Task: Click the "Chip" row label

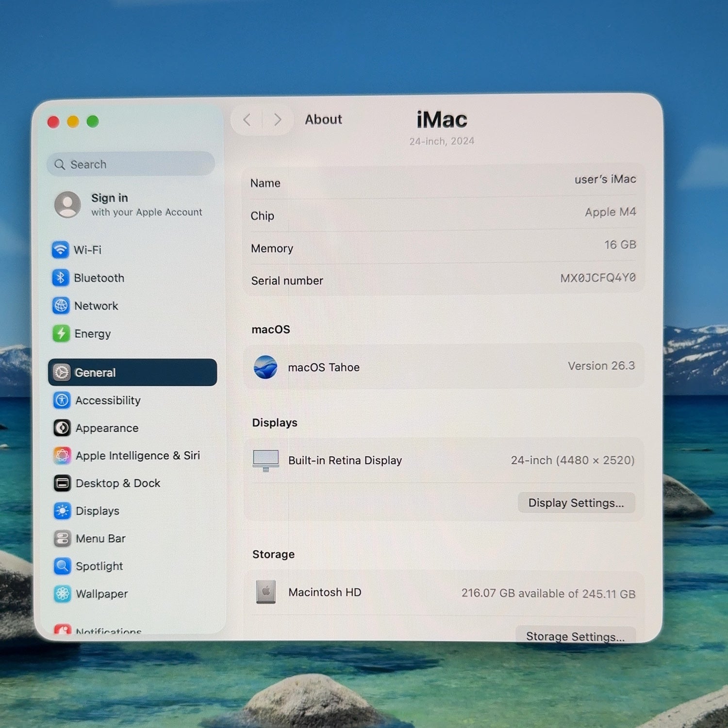Action: 262,216
